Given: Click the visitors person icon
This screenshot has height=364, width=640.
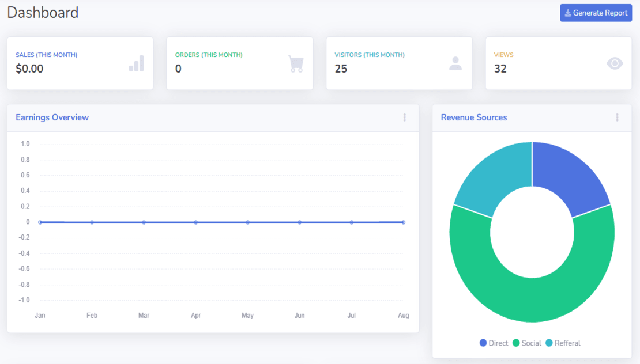Looking at the screenshot, I should point(455,63).
